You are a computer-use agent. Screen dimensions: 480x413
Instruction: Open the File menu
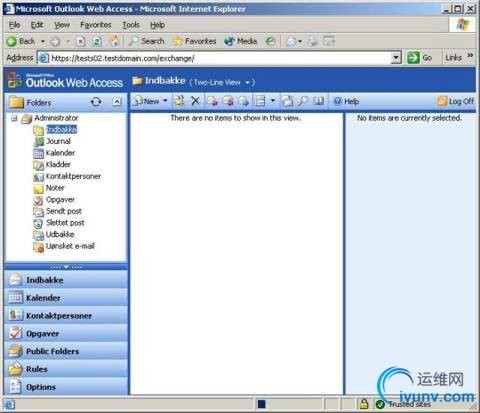point(14,25)
